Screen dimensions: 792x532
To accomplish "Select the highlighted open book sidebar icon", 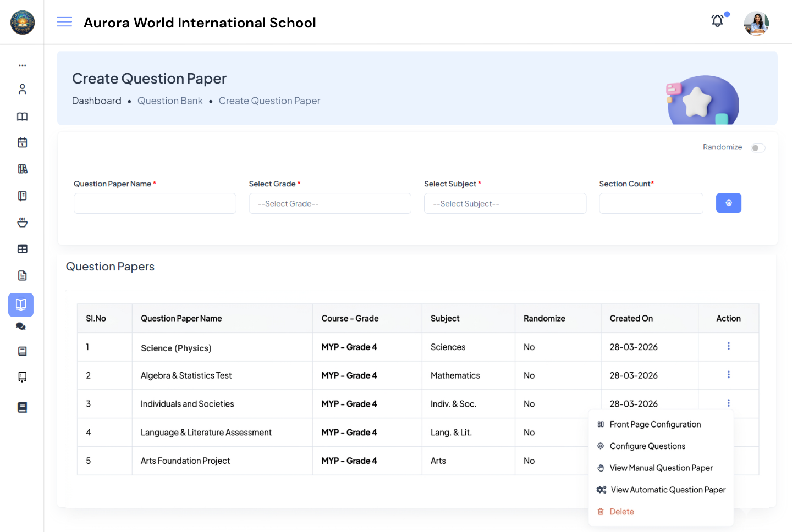I will (x=21, y=304).
